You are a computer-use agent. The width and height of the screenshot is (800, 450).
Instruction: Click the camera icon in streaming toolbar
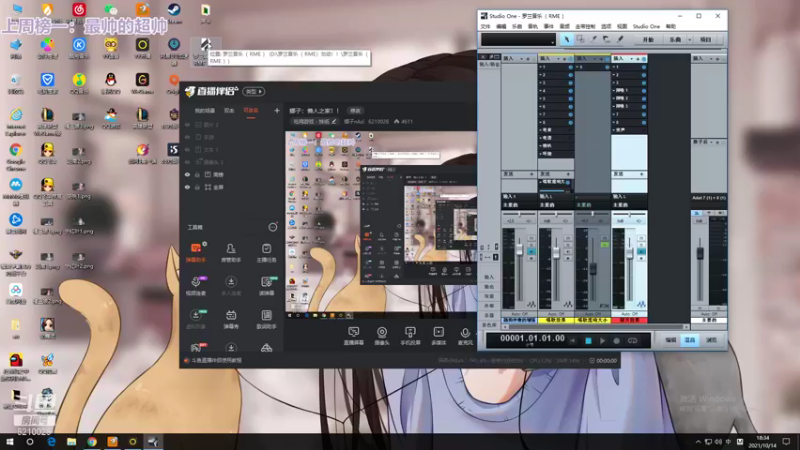click(382, 334)
